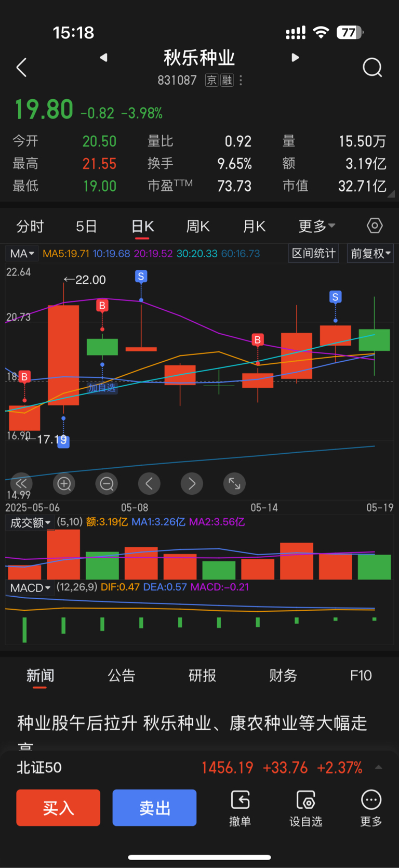The height and width of the screenshot is (868, 399).
Task: Tap the MA5:19.71 legend value
Action: (66, 254)
